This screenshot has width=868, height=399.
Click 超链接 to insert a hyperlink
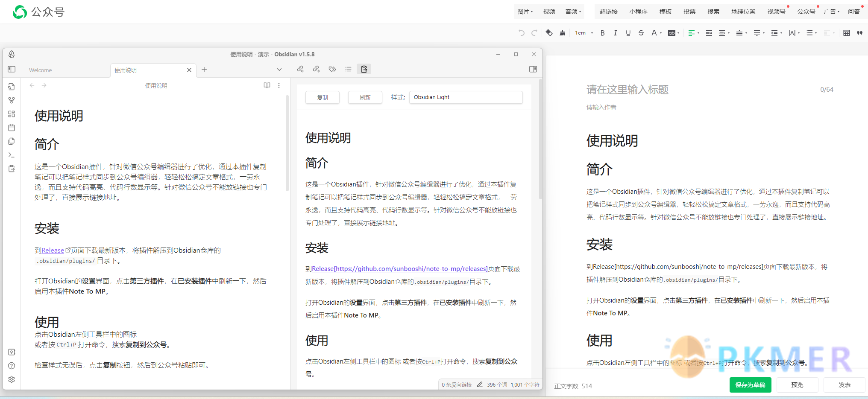[x=609, y=12]
